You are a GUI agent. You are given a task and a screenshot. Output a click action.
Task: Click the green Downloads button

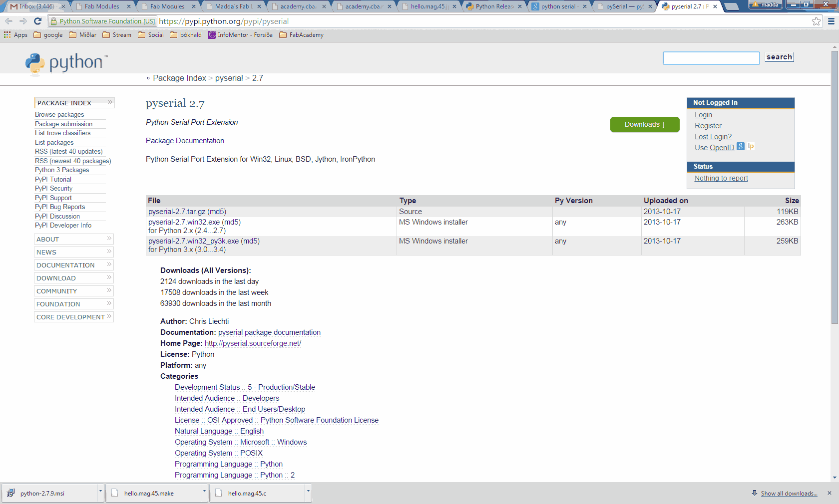point(645,124)
